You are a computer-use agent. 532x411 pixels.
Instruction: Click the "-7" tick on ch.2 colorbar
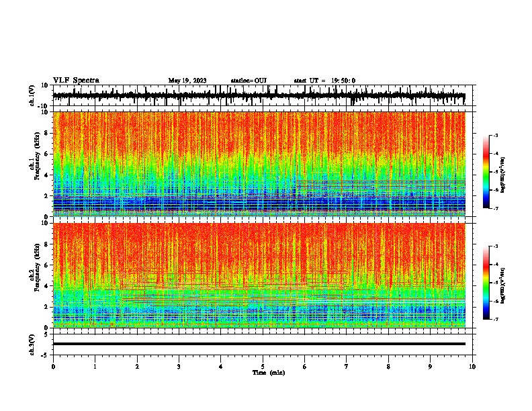point(496,319)
